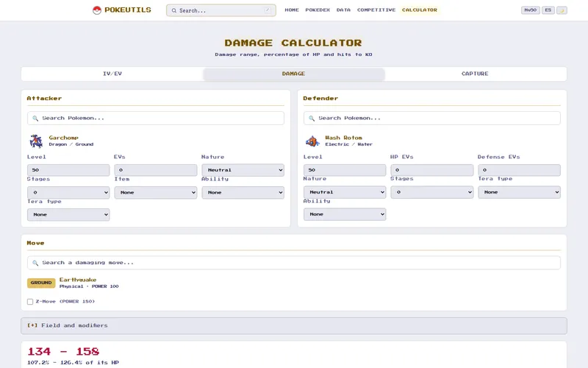Open the POKEDEX nav link
This screenshot has width=588, height=368.
(318, 10)
